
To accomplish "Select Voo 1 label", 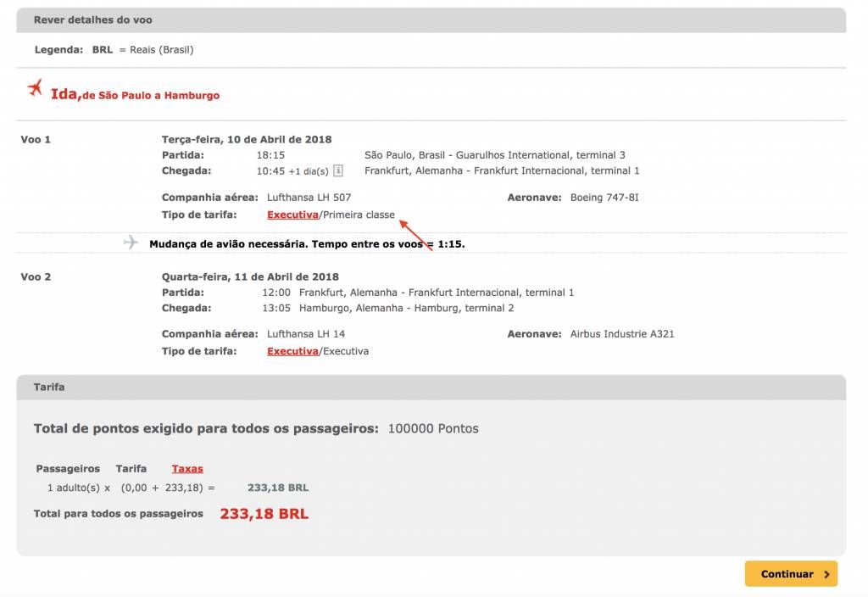I will pos(36,140).
